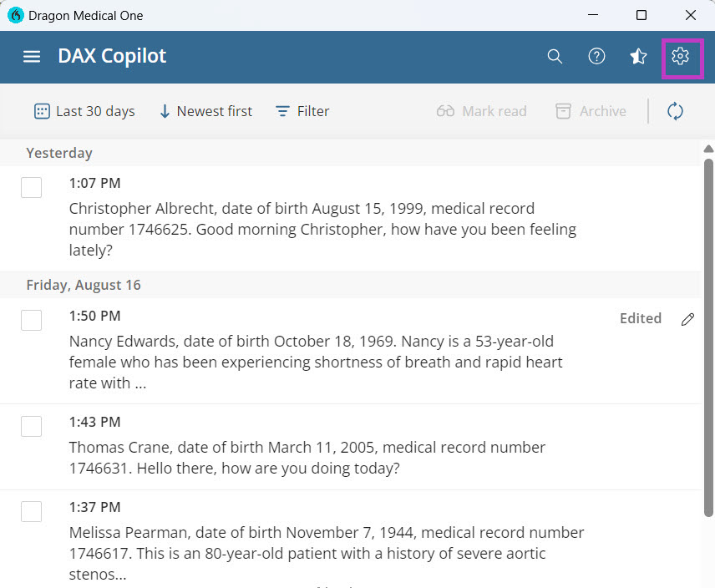This screenshot has width=715, height=588.
Task: Check the Nancy Edwards entry checkbox
Action: coord(31,320)
